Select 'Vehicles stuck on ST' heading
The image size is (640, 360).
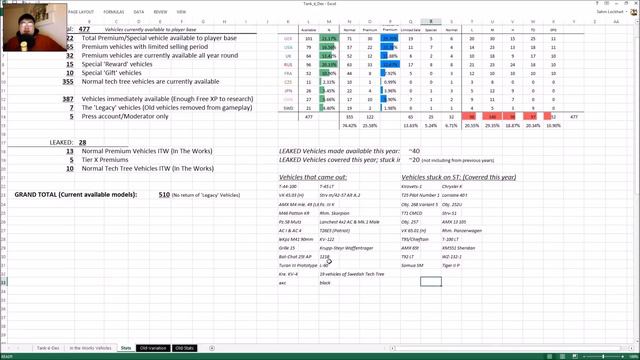point(459,177)
